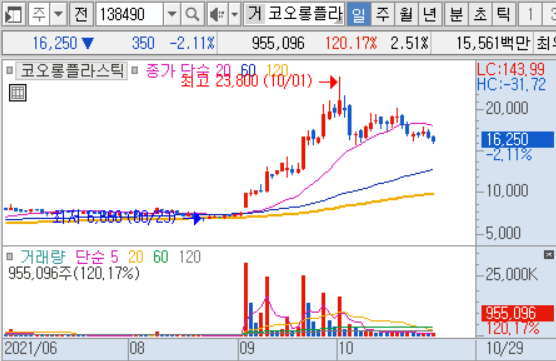Click the 2021/06 date axis label

(x=30, y=348)
